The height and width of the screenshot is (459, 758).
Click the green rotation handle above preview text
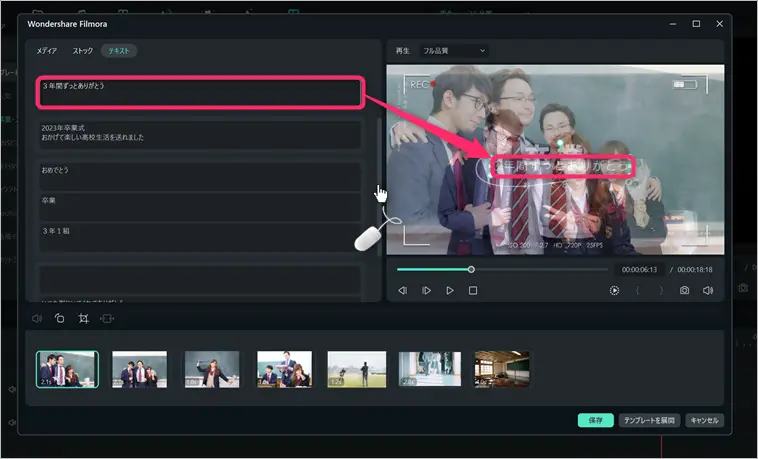(x=560, y=143)
